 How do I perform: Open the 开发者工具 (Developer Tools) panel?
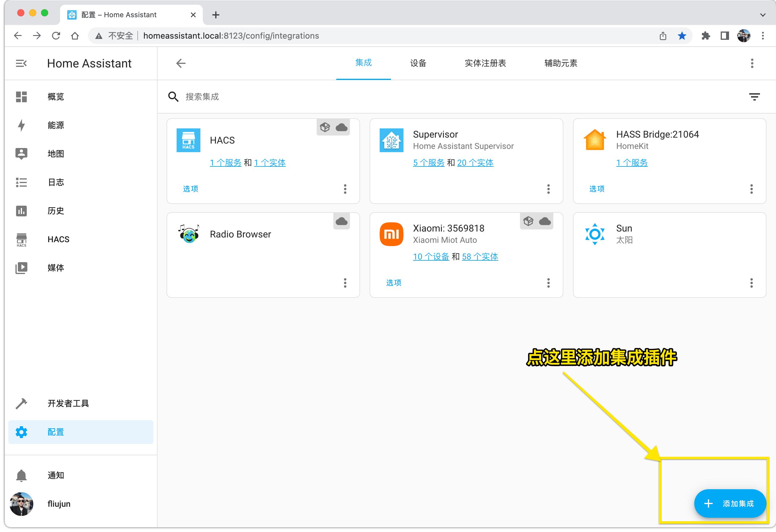(x=68, y=403)
